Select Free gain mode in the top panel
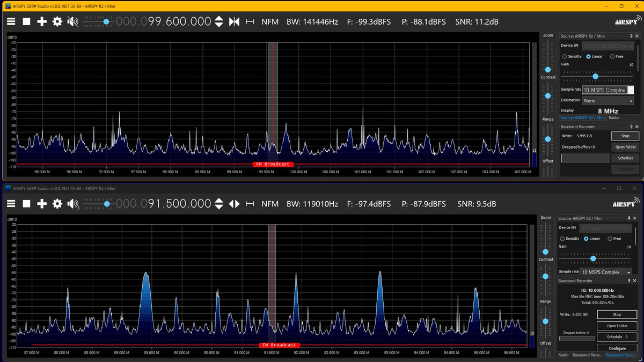644x362 pixels. 616,56
